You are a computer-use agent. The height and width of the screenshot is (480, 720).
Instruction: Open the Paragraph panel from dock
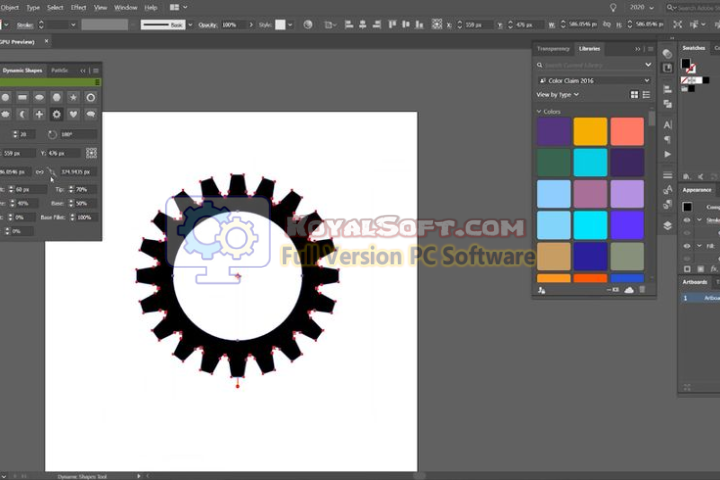click(668, 139)
